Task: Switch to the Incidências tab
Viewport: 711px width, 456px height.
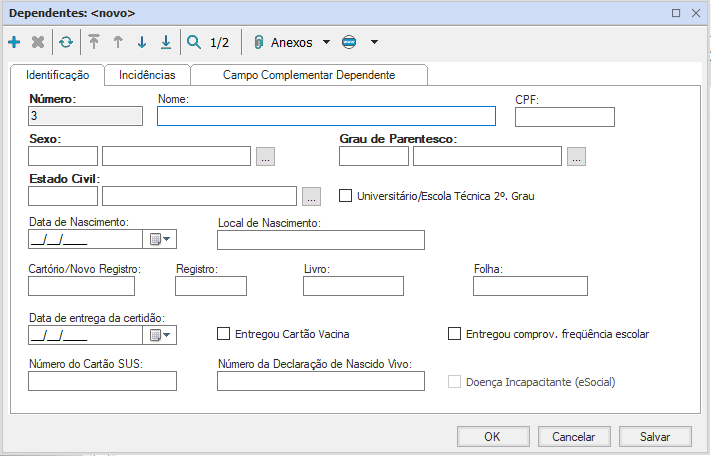Action: pos(147,75)
